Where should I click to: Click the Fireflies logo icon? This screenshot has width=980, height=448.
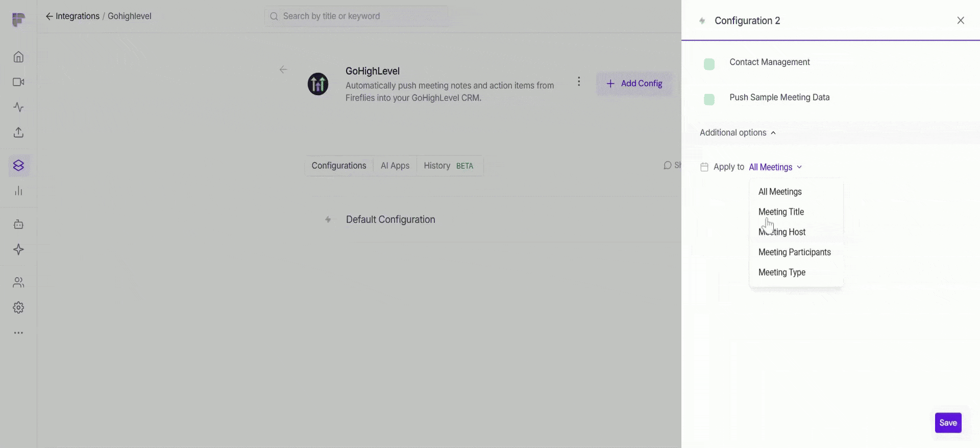click(18, 19)
